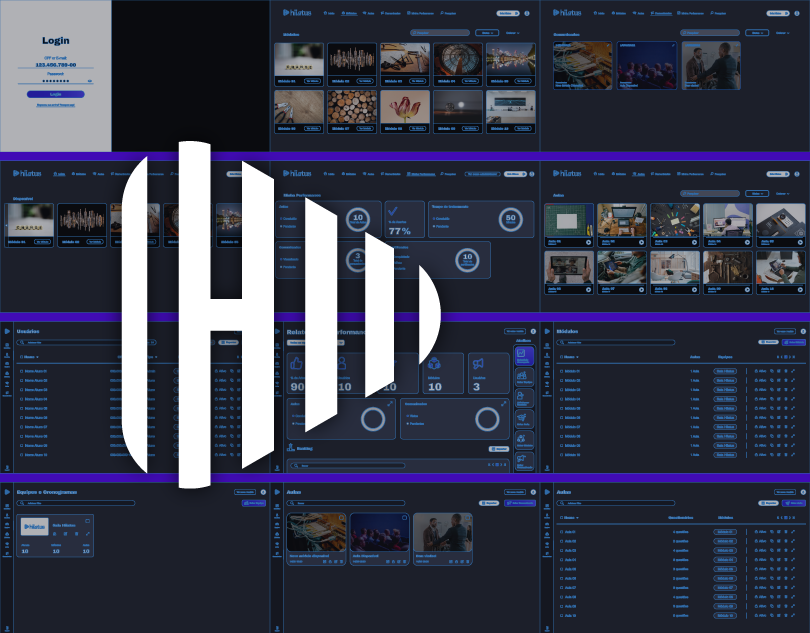Select thumbs-up metric icon in Relatório de Performance

297,363
